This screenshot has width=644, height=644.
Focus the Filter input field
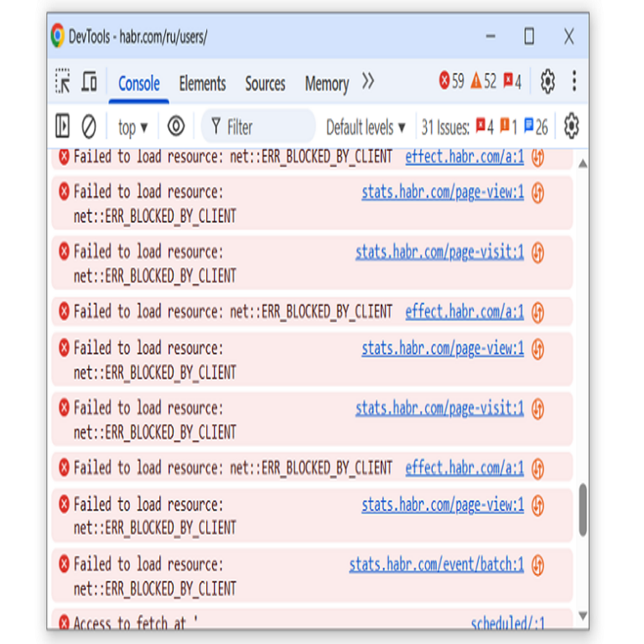tap(258, 127)
